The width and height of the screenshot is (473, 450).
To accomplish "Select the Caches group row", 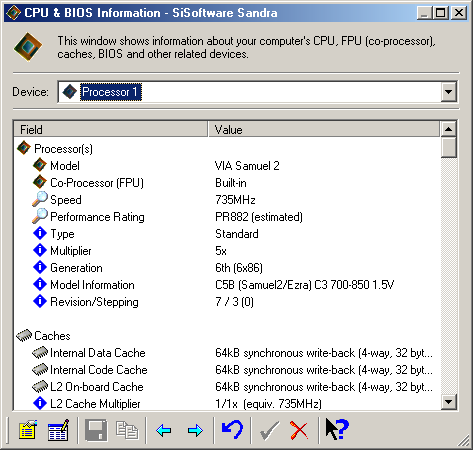I will pos(52,336).
